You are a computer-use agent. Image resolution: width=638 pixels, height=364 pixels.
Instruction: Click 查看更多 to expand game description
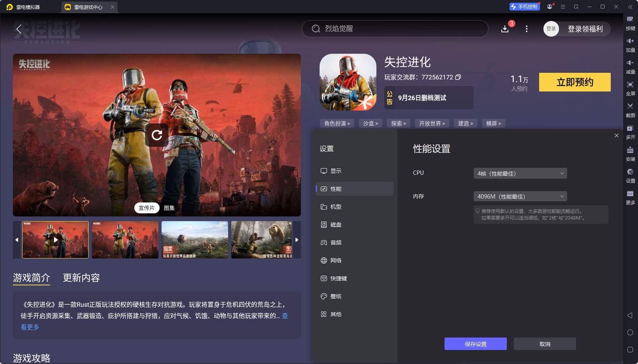pos(30,327)
